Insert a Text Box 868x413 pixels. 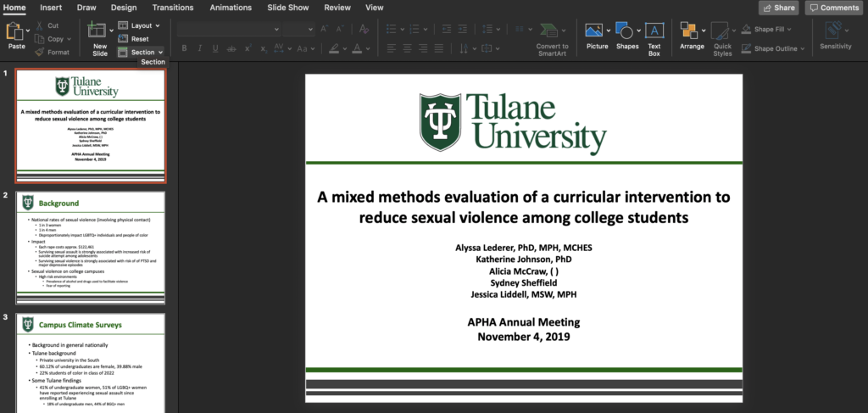pos(654,40)
